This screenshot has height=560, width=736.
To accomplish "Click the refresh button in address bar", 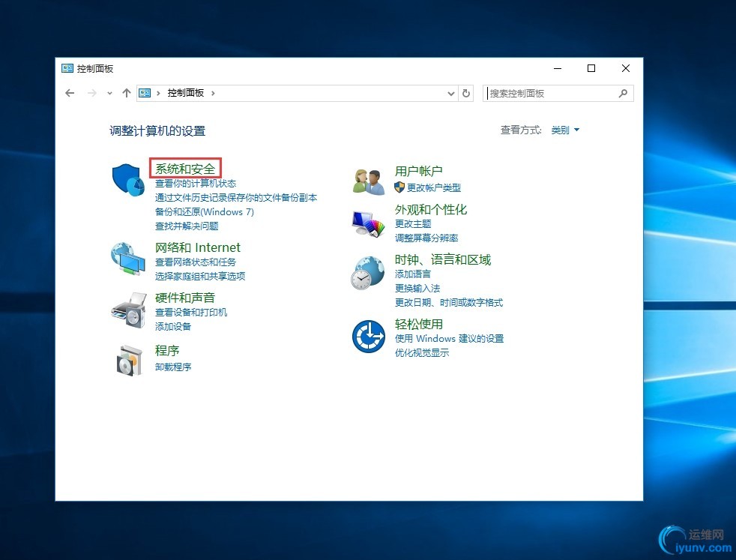I will (466, 93).
